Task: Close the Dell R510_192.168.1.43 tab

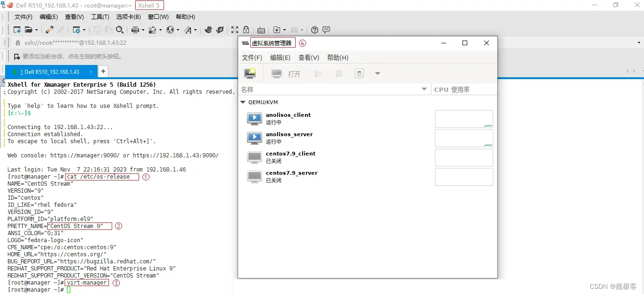Action: coord(91,72)
